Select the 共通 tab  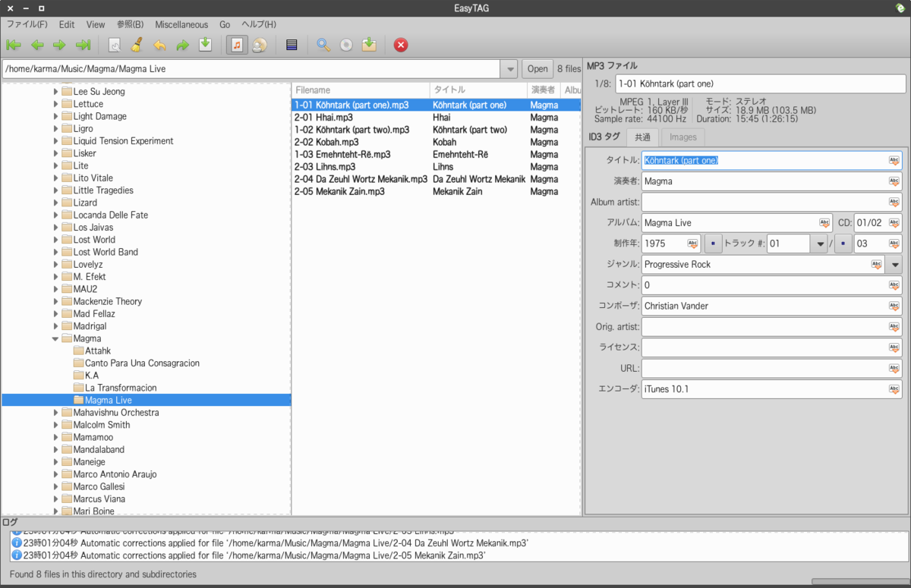click(642, 137)
